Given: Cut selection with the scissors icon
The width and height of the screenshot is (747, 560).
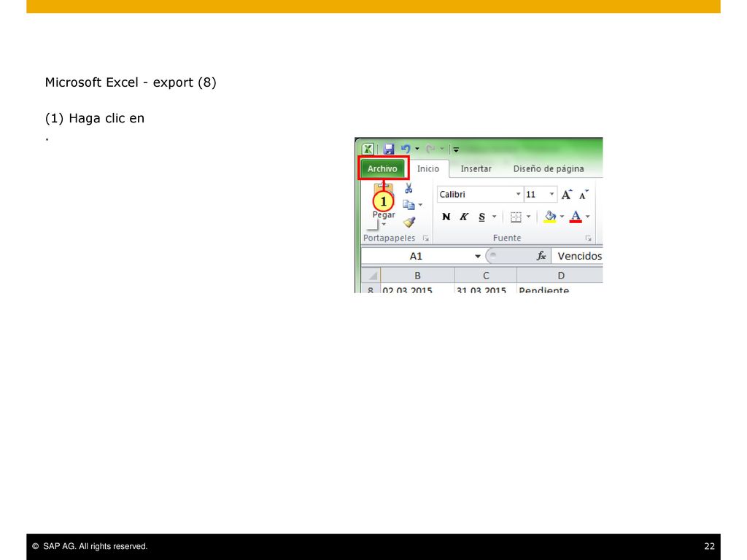Looking at the screenshot, I should pos(409,189).
